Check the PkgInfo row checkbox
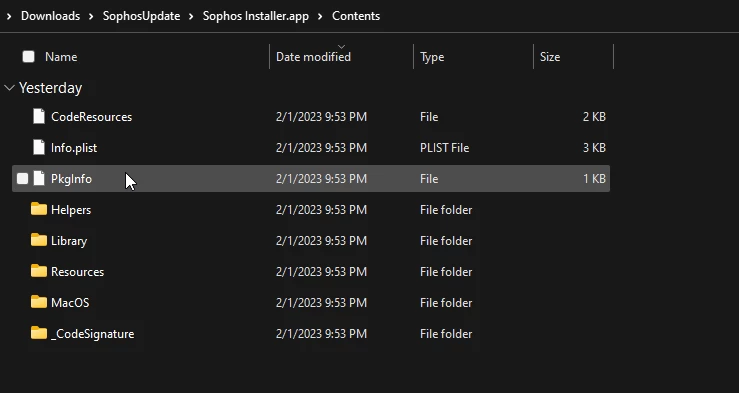 pos(22,179)
